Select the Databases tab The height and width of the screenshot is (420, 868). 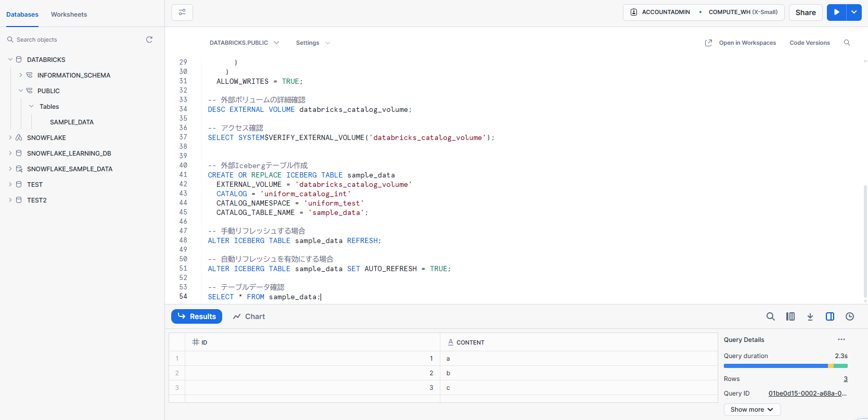[22, 15]
